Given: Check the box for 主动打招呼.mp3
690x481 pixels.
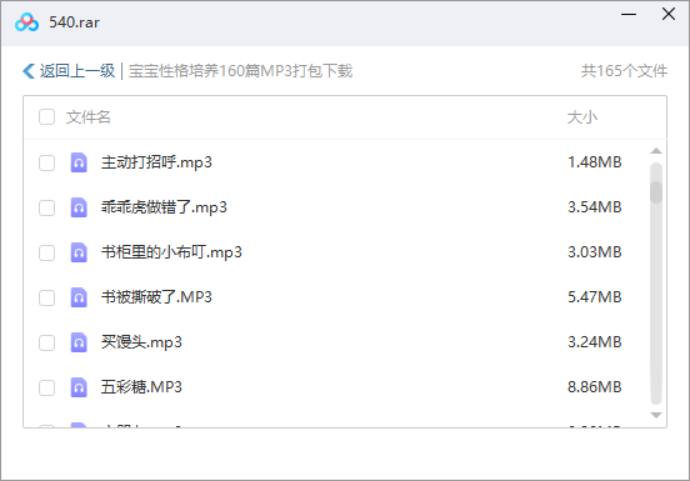Looking at the screenshot, I should tap(47, 163).
